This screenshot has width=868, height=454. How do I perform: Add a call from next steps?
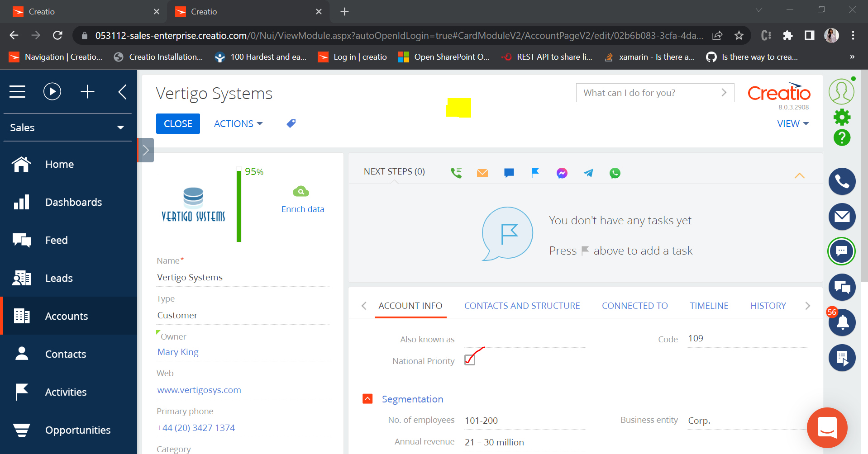456,173
